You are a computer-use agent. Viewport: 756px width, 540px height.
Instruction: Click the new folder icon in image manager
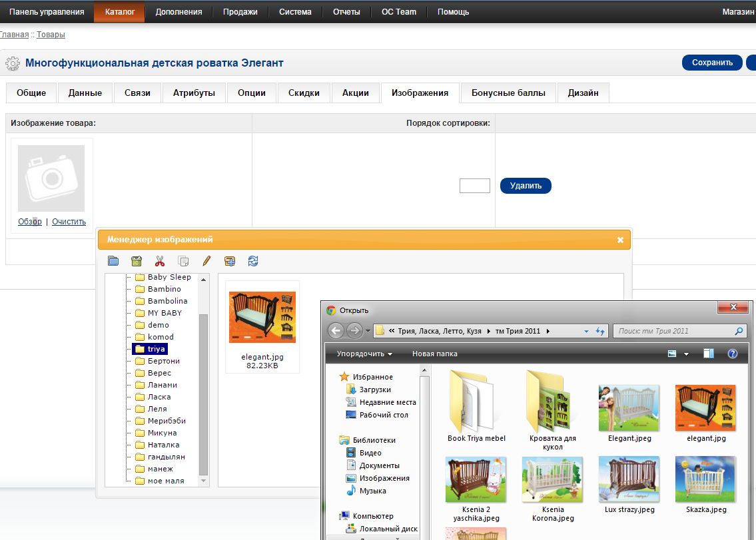[113, 261]
